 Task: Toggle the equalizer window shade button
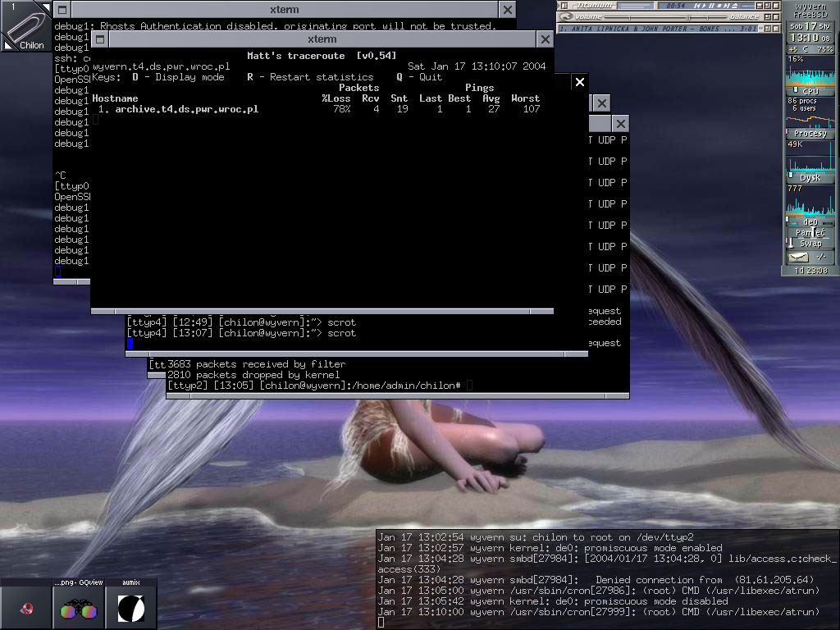(766, 17)
